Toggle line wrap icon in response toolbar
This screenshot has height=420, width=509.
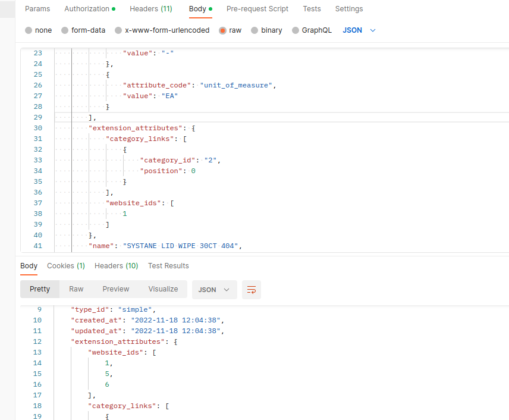[252, 290]
